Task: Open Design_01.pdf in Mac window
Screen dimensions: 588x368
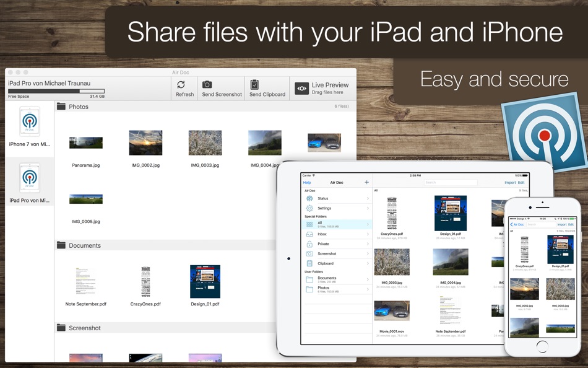Action: (205, 282)
